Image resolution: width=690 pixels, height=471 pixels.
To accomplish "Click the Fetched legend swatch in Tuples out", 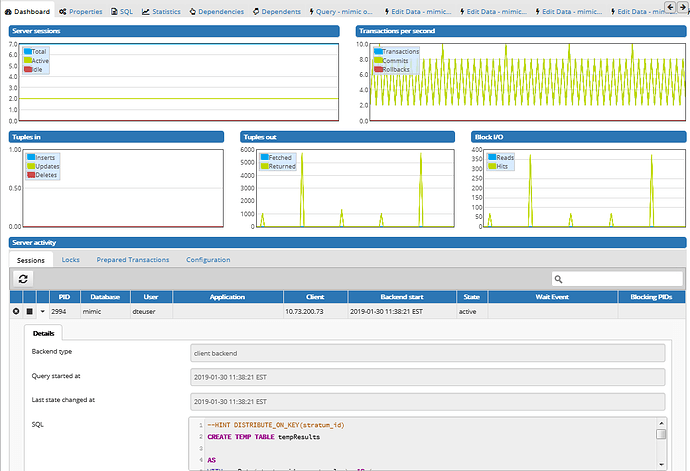I will click(264, 157).
